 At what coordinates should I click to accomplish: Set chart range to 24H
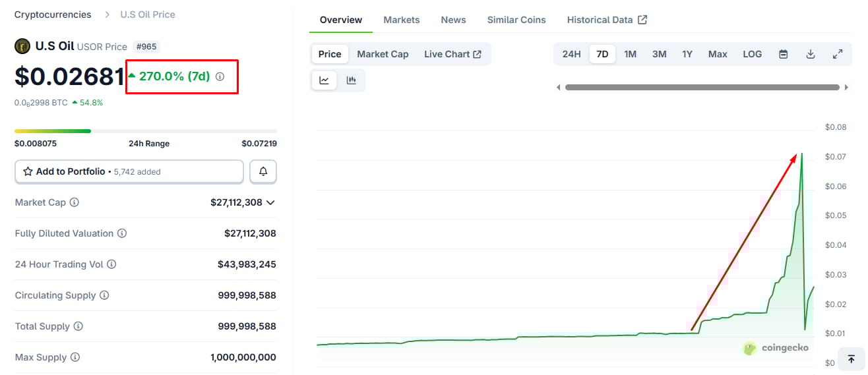click(571, 54)
